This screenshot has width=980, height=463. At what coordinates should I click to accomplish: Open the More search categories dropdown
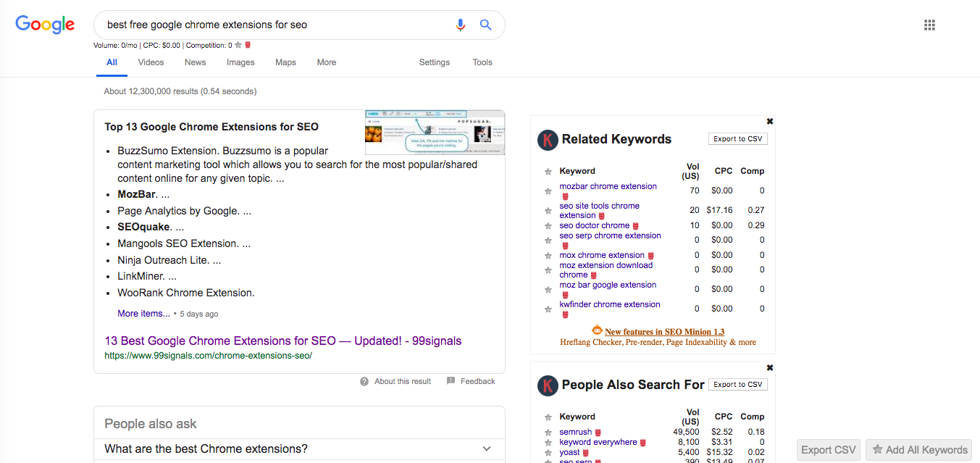[x=327, y=62]
